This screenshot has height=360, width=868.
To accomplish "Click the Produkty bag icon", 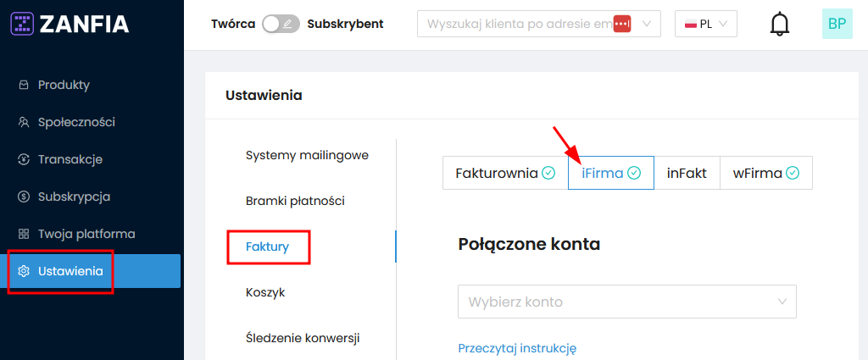I will pos(24,85).
